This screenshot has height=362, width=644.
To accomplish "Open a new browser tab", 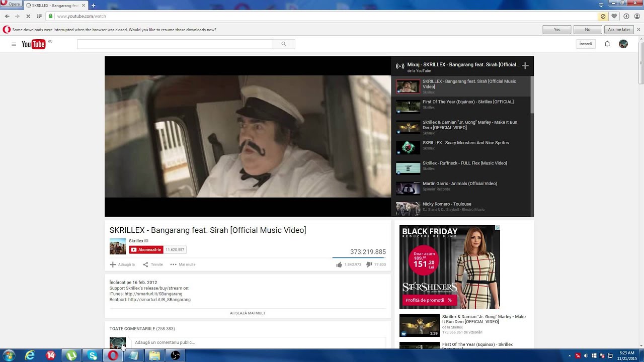I will [93, 6].
